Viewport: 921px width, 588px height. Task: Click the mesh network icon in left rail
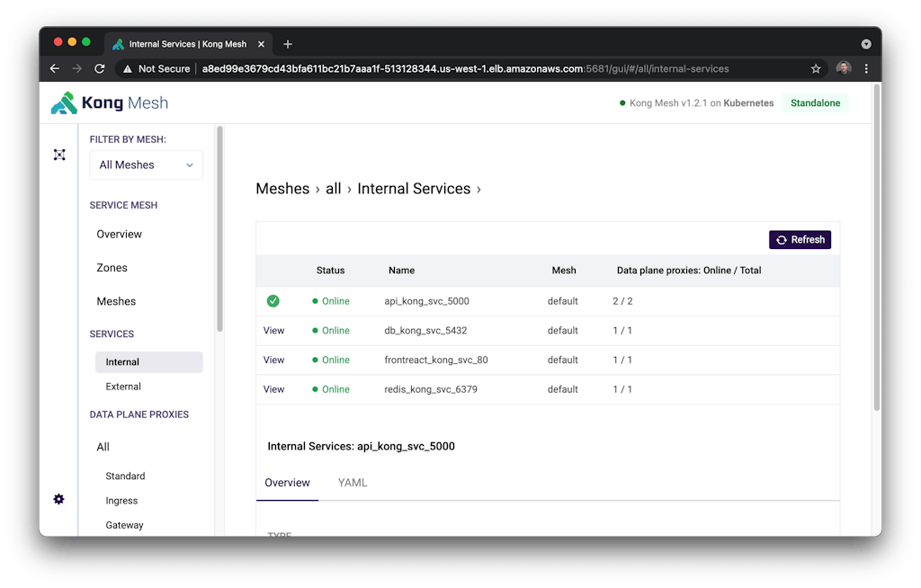[x=59, y=155]
